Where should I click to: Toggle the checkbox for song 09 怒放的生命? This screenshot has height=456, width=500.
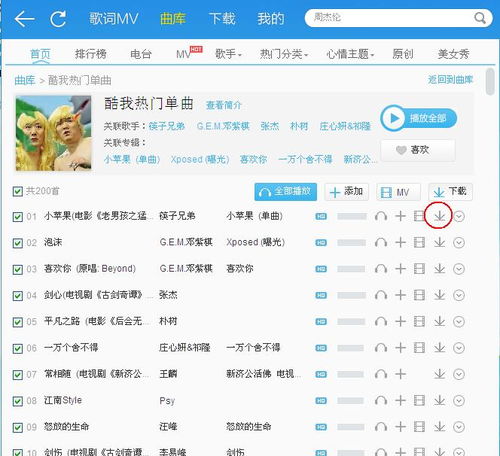coord(17,427)
